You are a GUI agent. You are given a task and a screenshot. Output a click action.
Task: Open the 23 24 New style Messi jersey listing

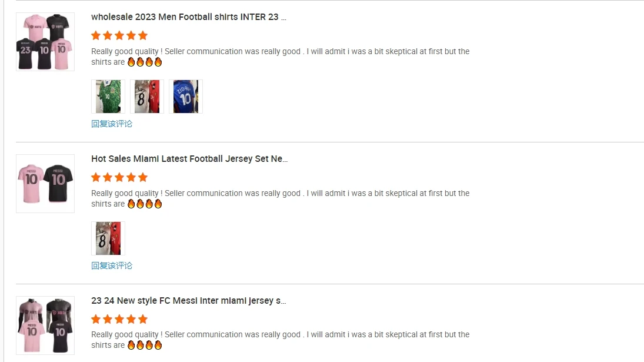[x=188, y=301]
